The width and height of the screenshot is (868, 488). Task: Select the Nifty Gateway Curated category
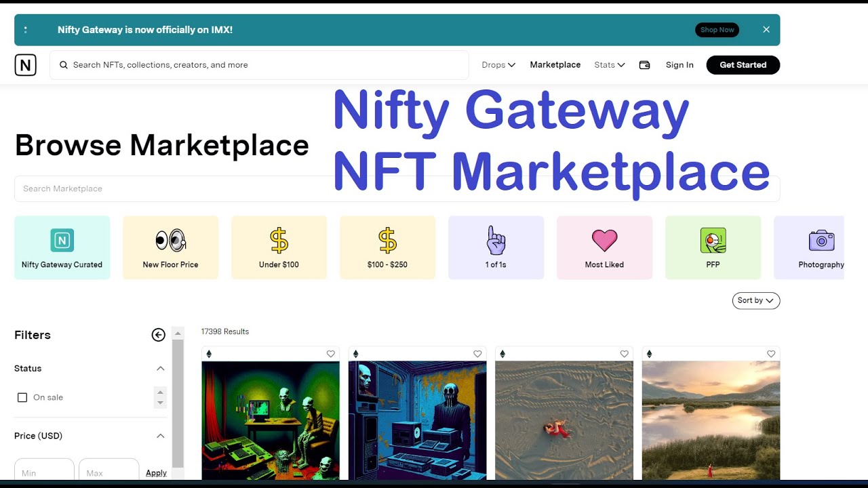click(62, 247)
